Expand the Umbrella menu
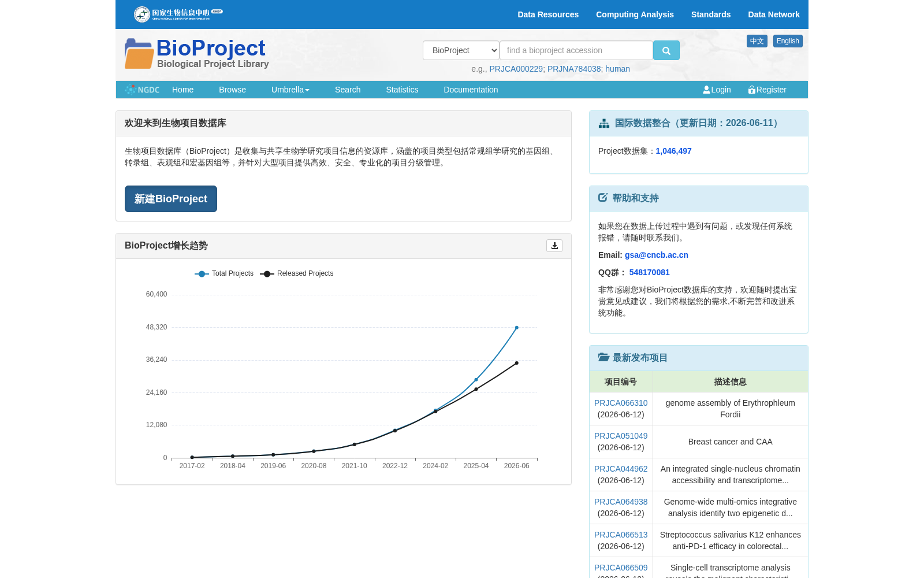 pos(290,90)
